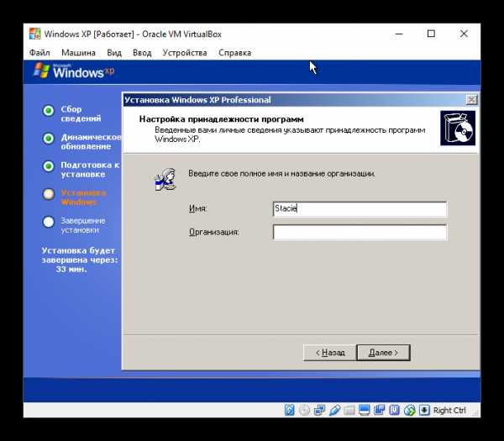Click the hard disk activity icon in status bar
504x441 pixels.
pyautogui.click(x=290, y=411)
